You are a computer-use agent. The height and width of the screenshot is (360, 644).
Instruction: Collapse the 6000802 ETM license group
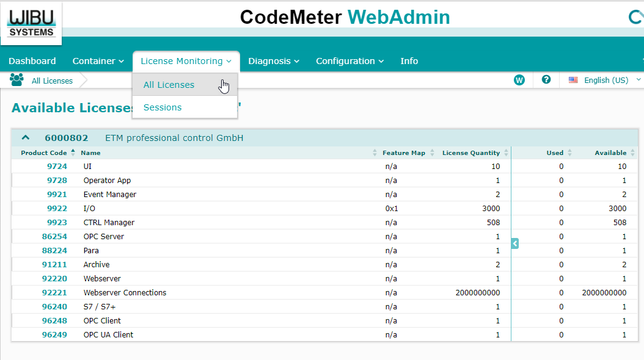coord(26,138)
